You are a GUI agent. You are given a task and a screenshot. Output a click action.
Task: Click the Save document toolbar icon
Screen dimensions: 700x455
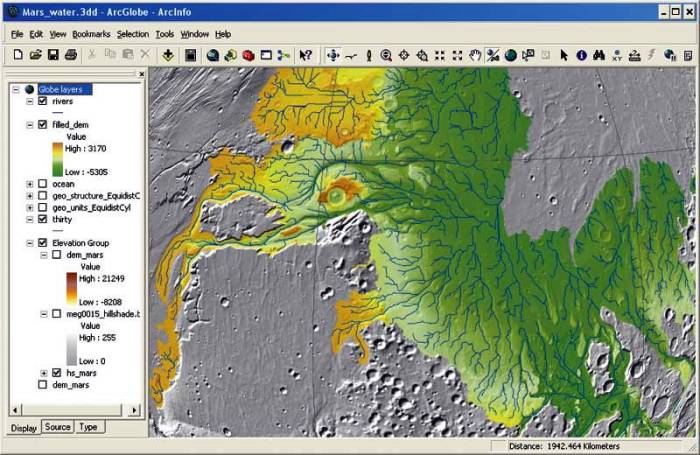click(x=53, y=55)
